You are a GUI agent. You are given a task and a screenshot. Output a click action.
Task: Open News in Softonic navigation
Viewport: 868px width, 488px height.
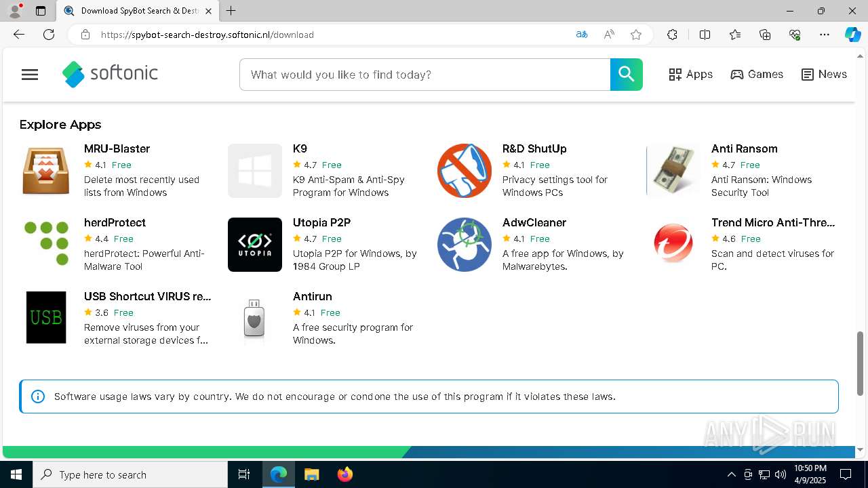point(824,75)
